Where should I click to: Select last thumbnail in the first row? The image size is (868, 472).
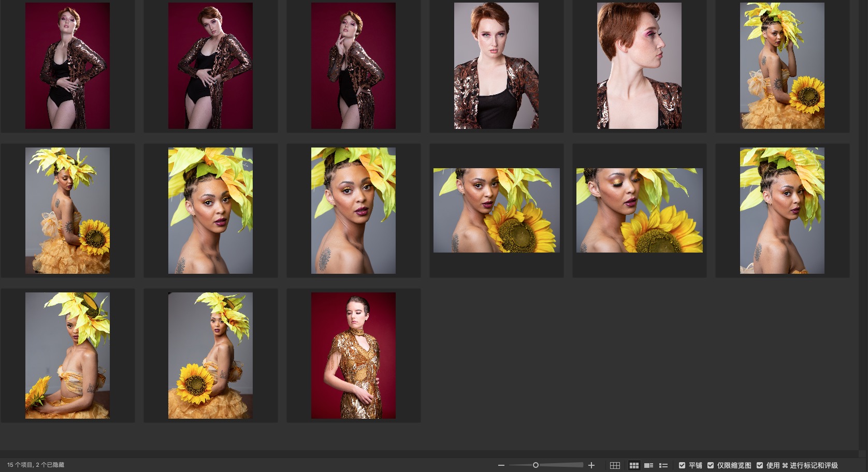click(782, 66)
